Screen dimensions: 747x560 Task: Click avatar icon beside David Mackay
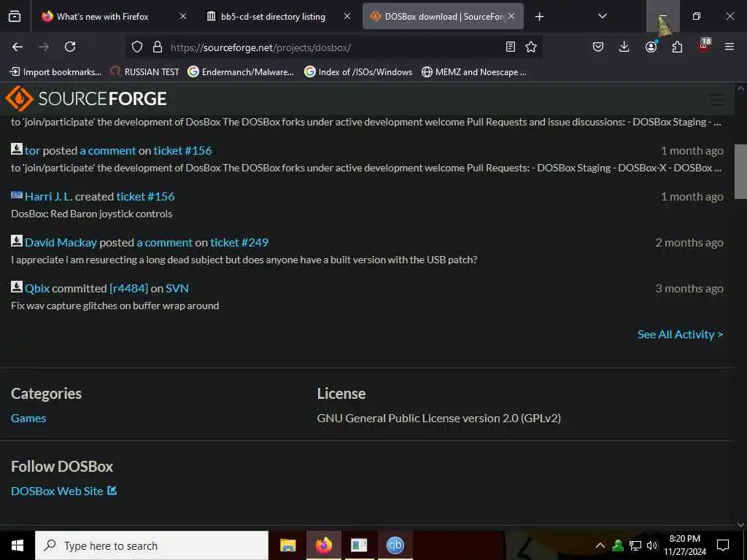(x=17, y=241)
